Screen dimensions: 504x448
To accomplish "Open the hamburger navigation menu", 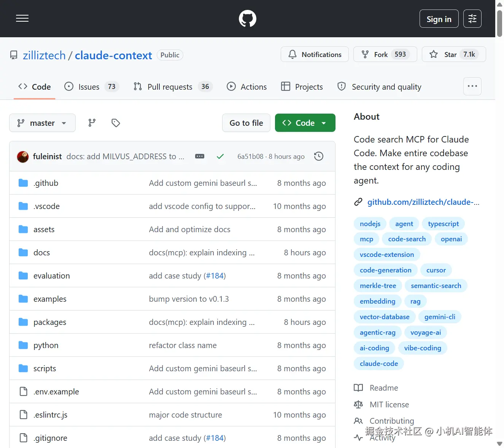I will 22,18.
